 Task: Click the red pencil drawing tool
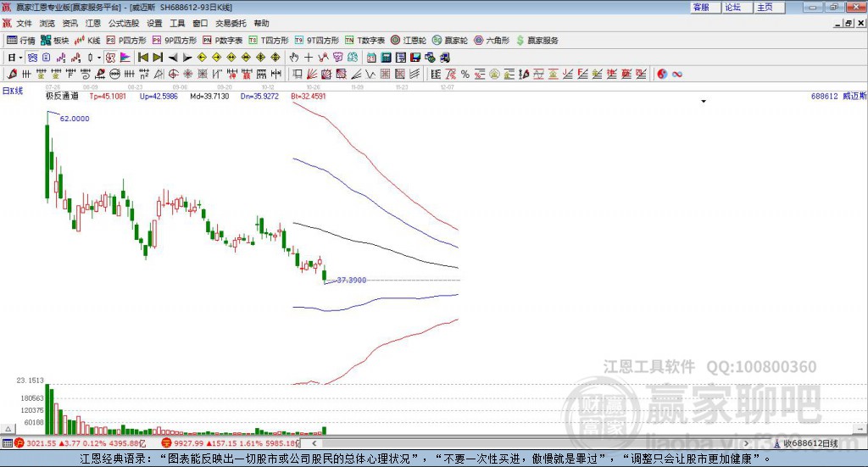coord(12,74)
